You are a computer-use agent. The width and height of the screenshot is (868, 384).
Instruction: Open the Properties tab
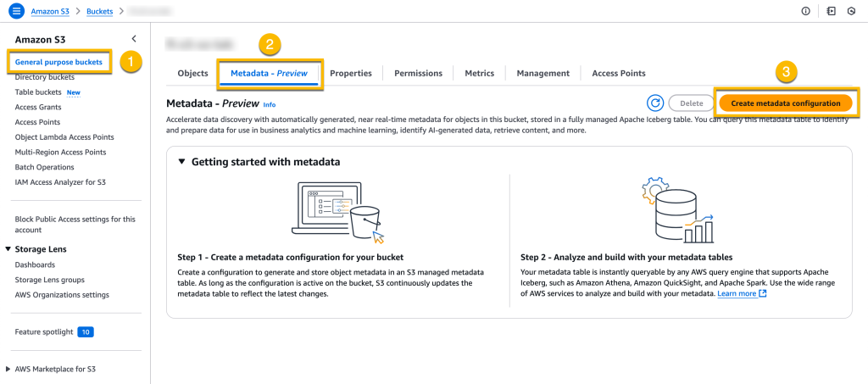pyautogui.click(x=351, y=73)
